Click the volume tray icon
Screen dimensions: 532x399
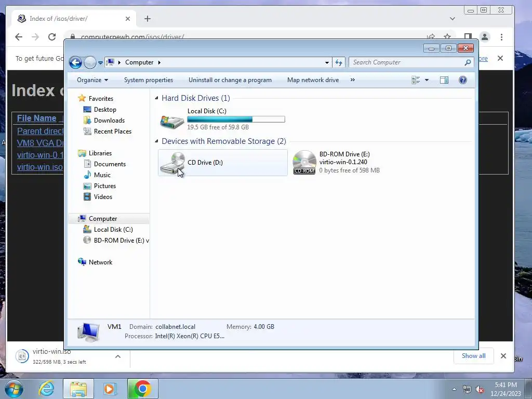tap(480, 389)
